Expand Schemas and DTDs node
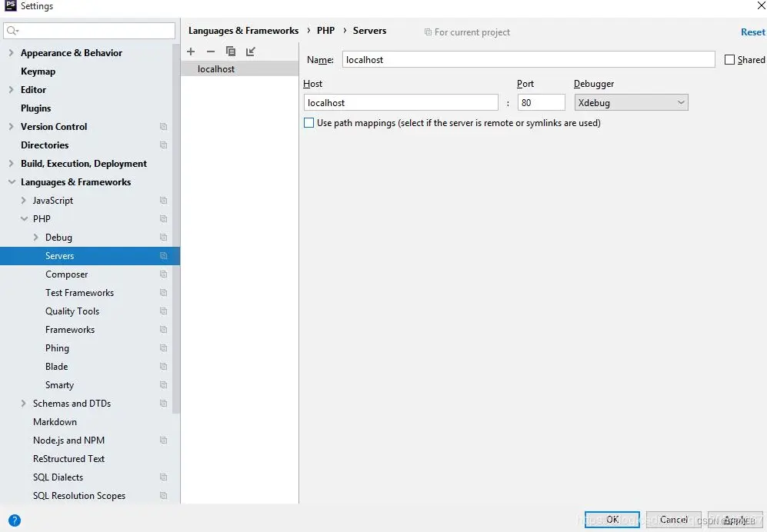The height and width of the screenshot is (532, 767). [x=24, y=404]
